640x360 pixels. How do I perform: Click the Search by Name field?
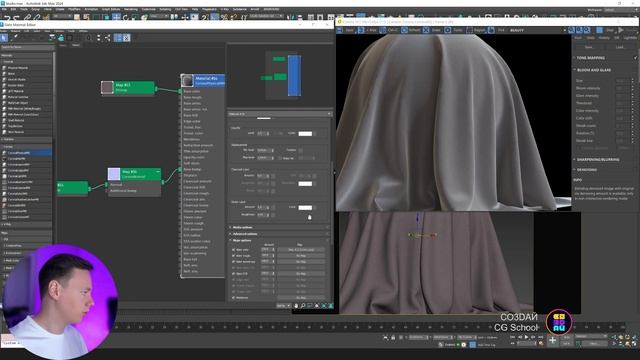(x=27, y=47)
